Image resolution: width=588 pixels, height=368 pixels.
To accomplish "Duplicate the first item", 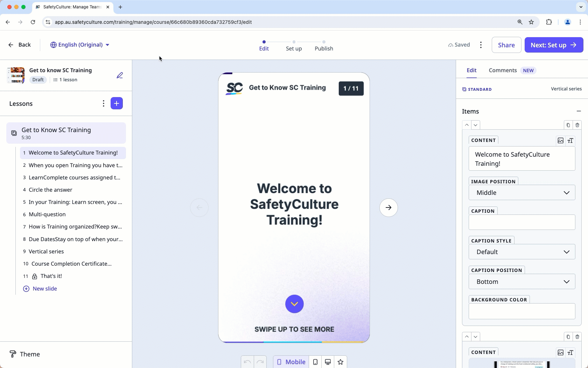I will [x=568, y=125].
